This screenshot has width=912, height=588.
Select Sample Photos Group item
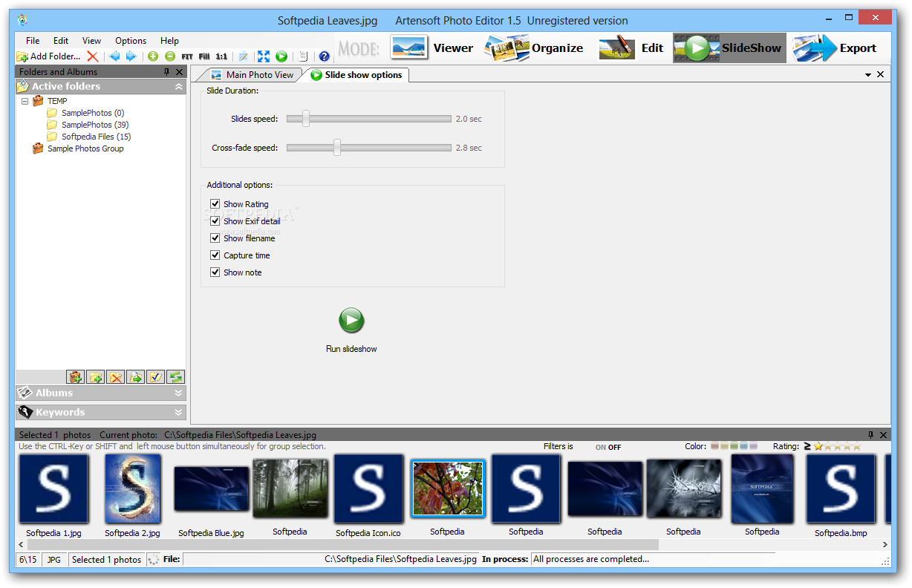click(78, 148)
